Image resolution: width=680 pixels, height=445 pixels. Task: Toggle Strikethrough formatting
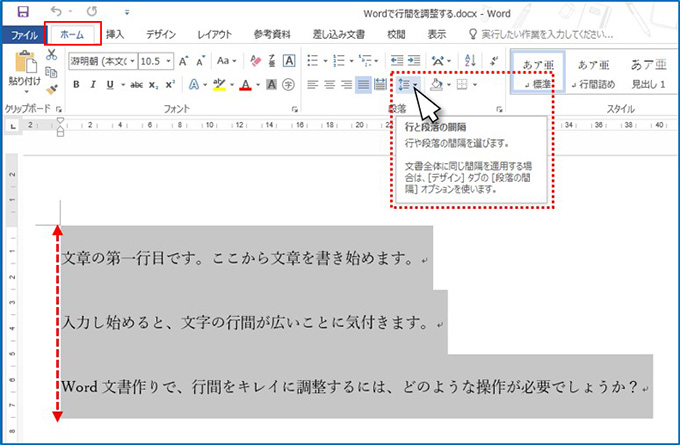137,85
